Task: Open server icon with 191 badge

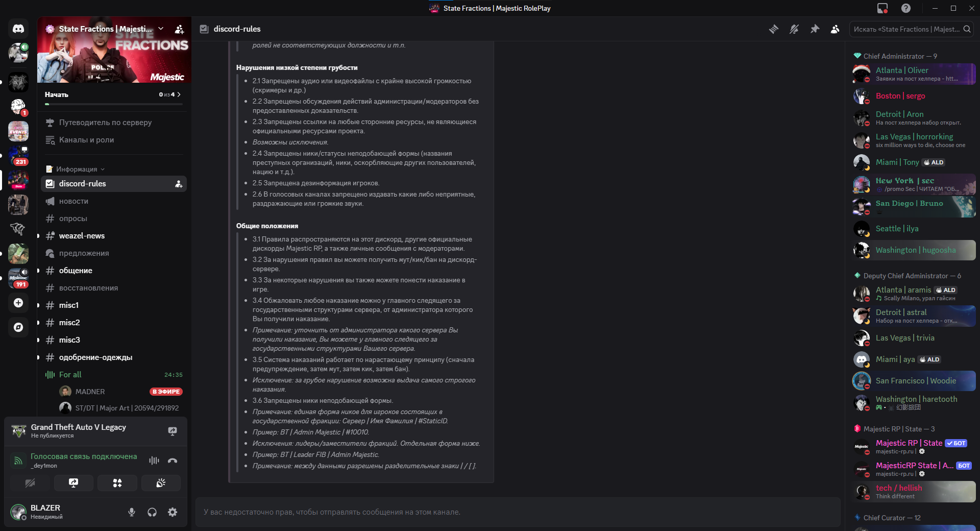Action: point(18,278)
